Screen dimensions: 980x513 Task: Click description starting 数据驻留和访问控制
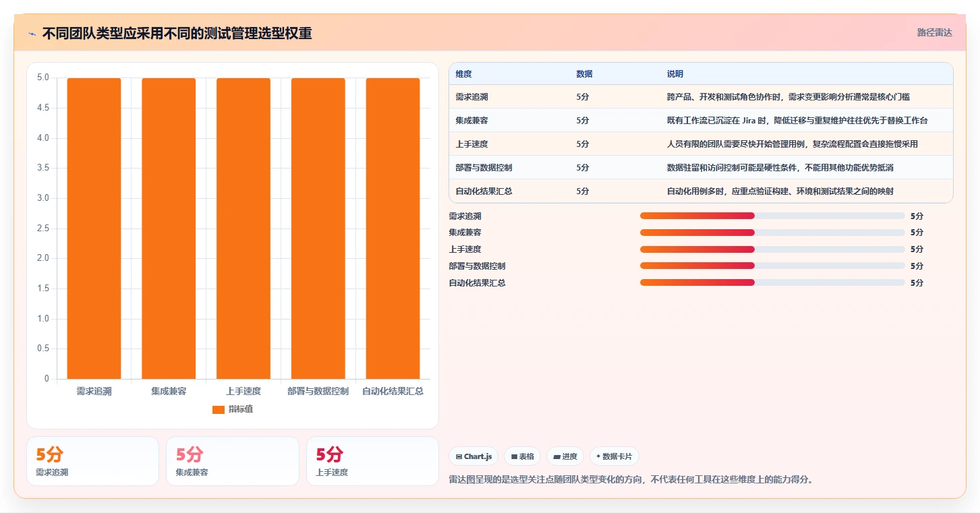[780, 168]
